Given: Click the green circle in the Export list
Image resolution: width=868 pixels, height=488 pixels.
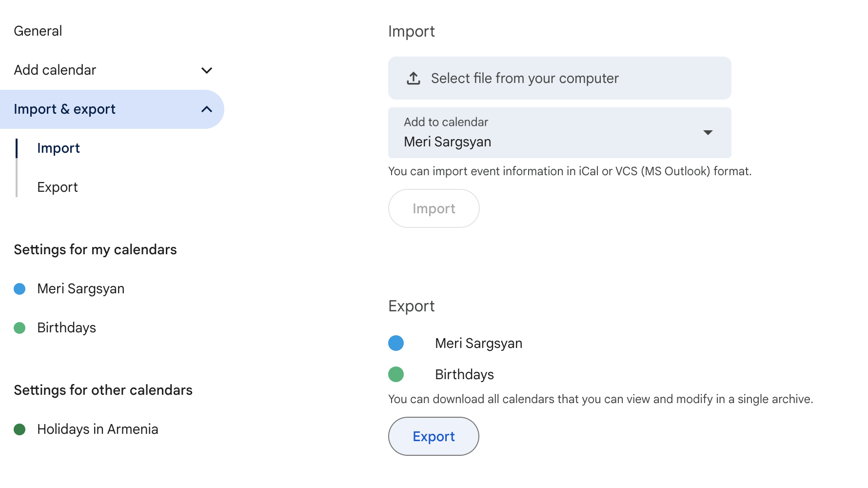Looking at the screenshot, I should pos(396,374).
